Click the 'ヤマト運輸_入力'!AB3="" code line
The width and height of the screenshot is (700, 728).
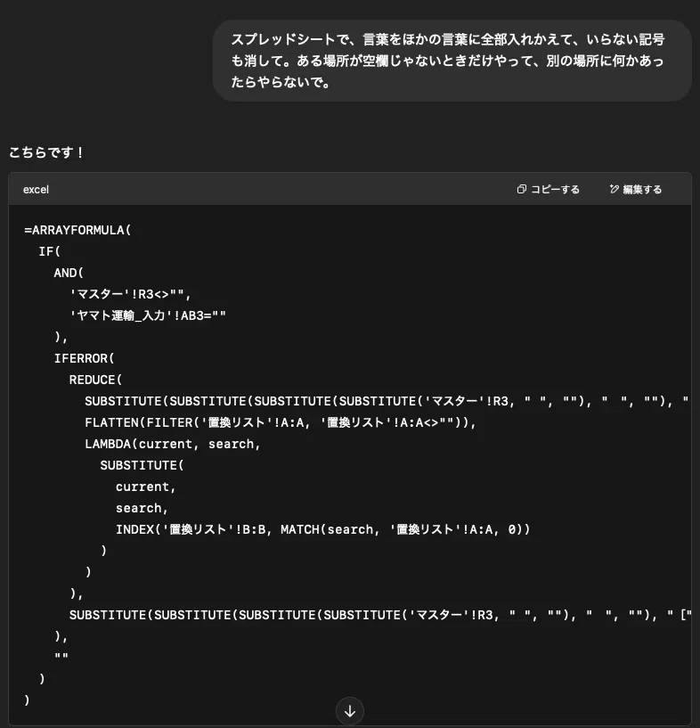tap(148, 315)
